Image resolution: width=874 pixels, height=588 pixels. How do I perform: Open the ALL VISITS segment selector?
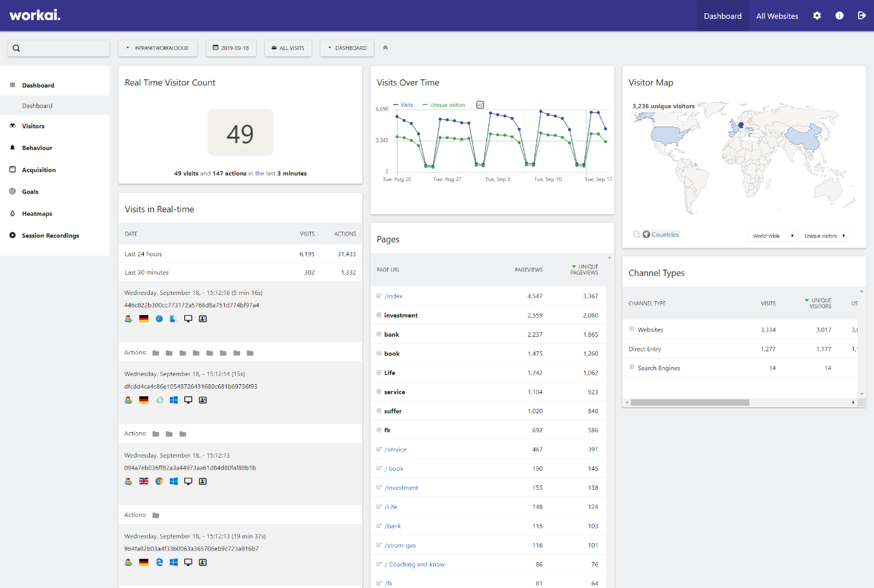coord(288,48)
